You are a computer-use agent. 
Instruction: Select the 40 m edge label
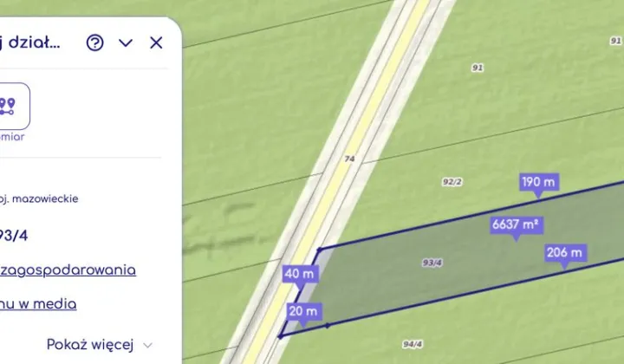[x=300, y=274]
